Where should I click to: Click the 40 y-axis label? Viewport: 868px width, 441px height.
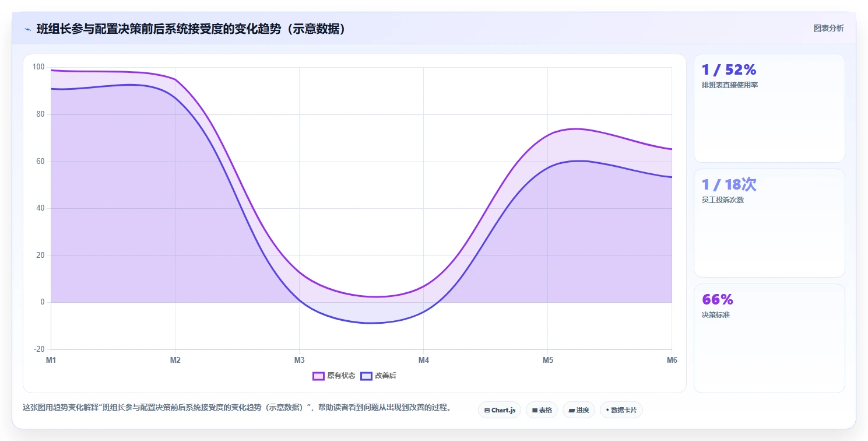tap(40, 208)
